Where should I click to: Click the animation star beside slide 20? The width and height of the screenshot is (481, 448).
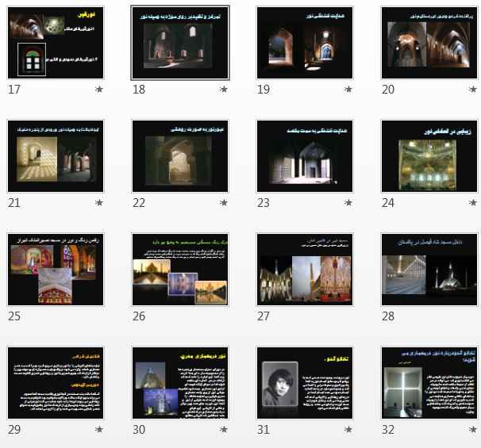pos(474,90)
